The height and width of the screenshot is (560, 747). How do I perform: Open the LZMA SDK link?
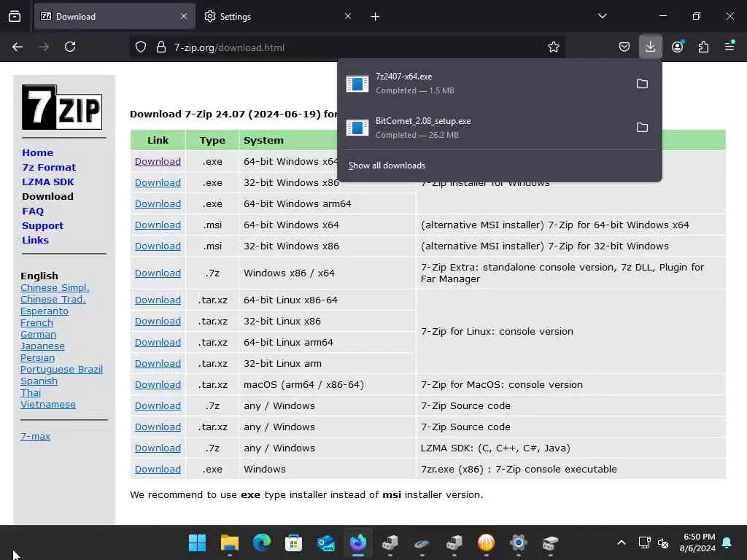(x=48, y=182)
